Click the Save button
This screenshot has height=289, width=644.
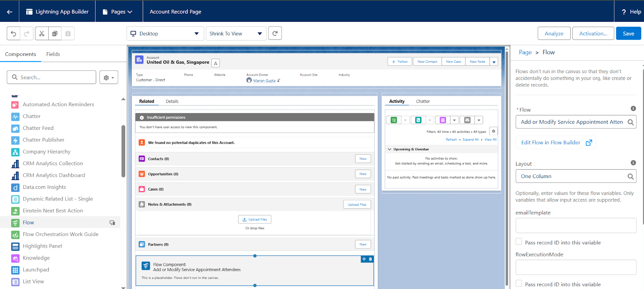tap(628, 33)
